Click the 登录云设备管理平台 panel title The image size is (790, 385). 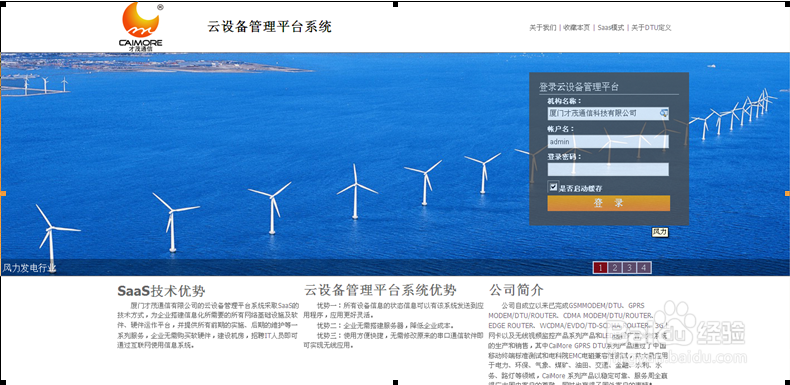click(x=579, y=87)
